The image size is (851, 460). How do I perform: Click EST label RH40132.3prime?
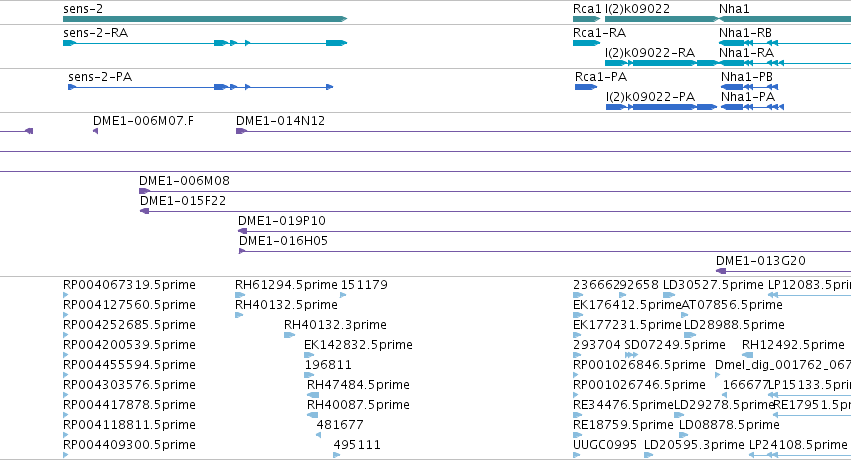pos(335,325)
